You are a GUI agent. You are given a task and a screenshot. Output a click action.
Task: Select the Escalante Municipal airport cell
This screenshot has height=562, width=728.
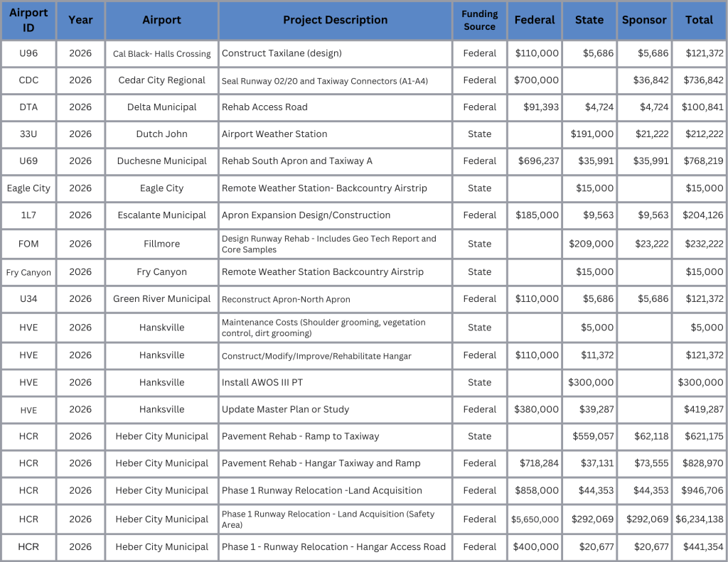point(161,215)
